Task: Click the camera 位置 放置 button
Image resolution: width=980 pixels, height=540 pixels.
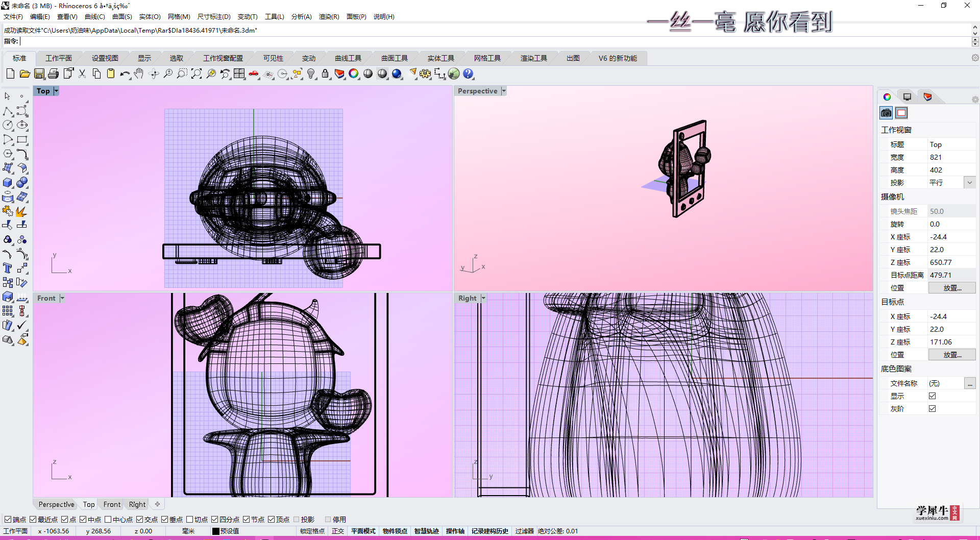Action: pyautogui.click(x=952, y=288)
